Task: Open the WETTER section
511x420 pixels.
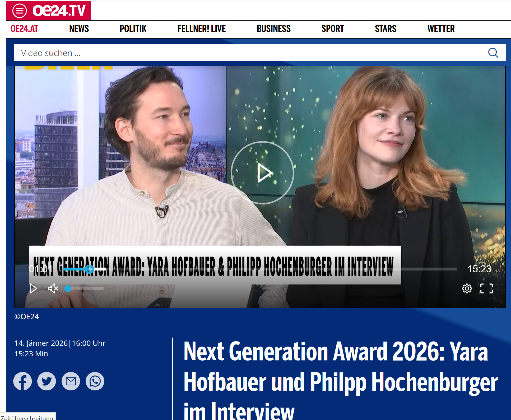Action: (x=441, y=29)
